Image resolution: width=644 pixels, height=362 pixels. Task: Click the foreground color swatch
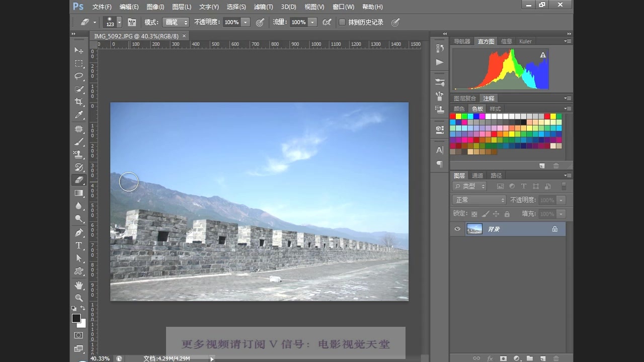tap(76, 318)
